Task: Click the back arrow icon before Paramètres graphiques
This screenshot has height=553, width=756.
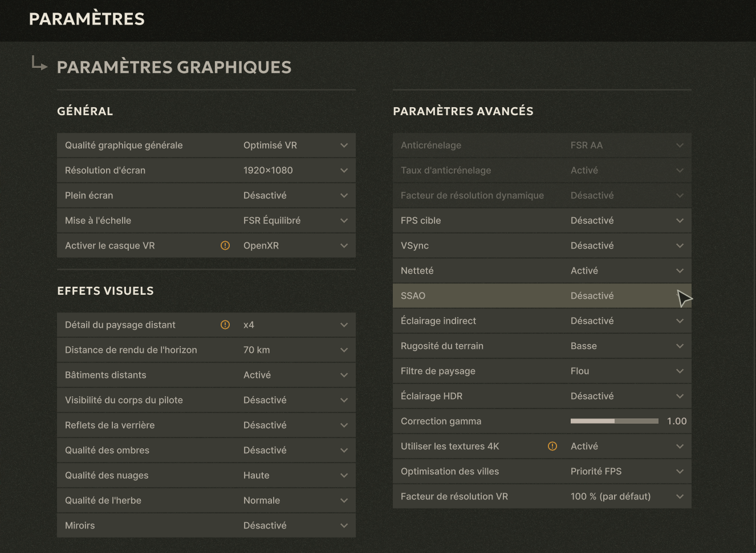Action: [39, 63]
